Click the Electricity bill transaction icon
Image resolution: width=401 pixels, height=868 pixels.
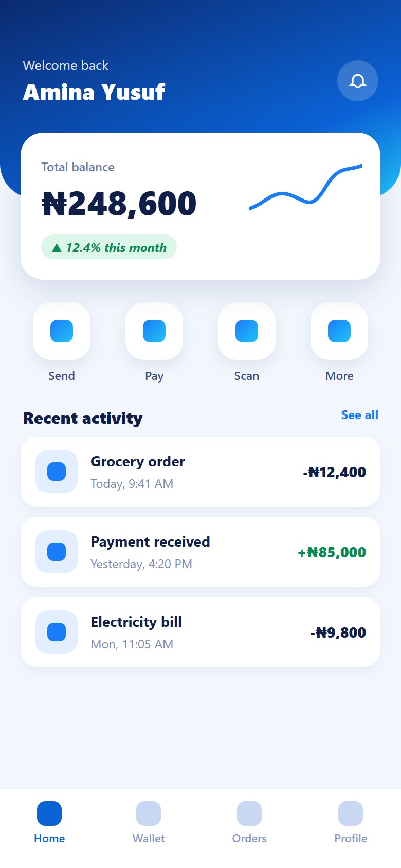[x=57, y=632]
